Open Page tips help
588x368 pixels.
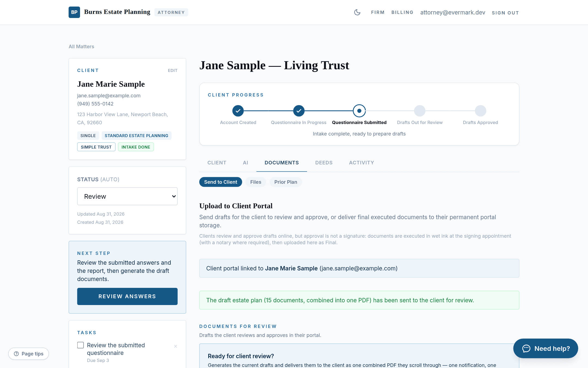click(x=29, y=354)
